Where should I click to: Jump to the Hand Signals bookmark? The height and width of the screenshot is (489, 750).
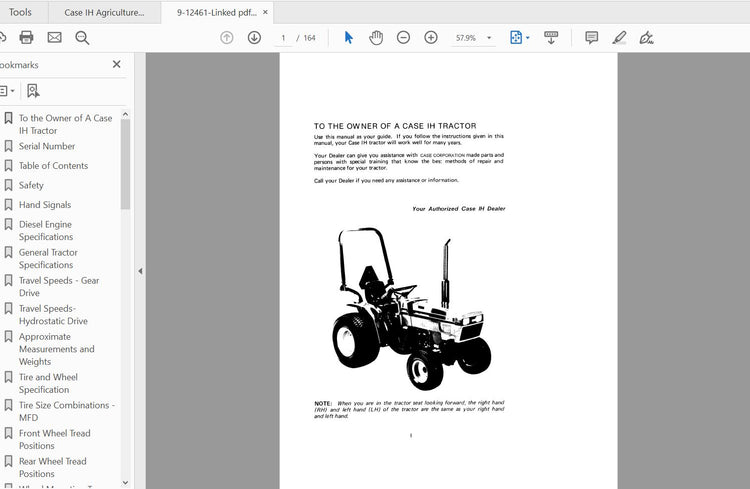pyautogui.click(x=45, y=205)
